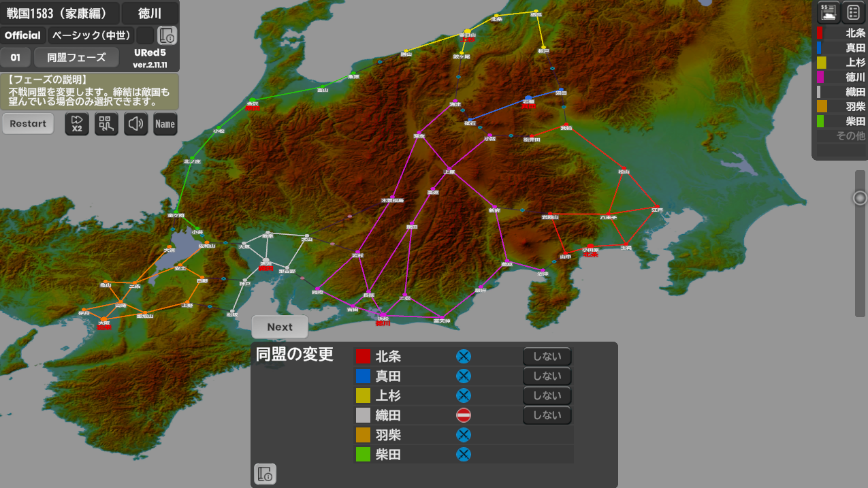Open the rulebook info icon beside ベーシック(中世)
868x488 pixels.
point(167,35)
